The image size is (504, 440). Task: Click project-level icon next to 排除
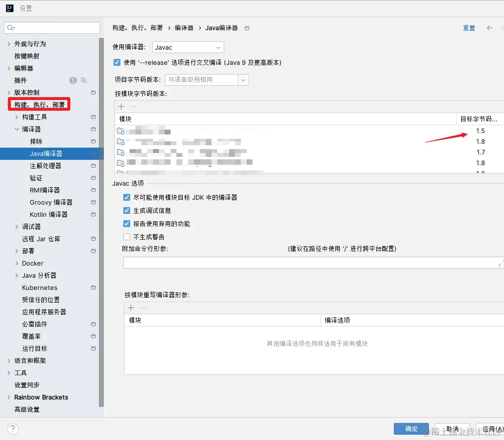[x=93, y=141]
